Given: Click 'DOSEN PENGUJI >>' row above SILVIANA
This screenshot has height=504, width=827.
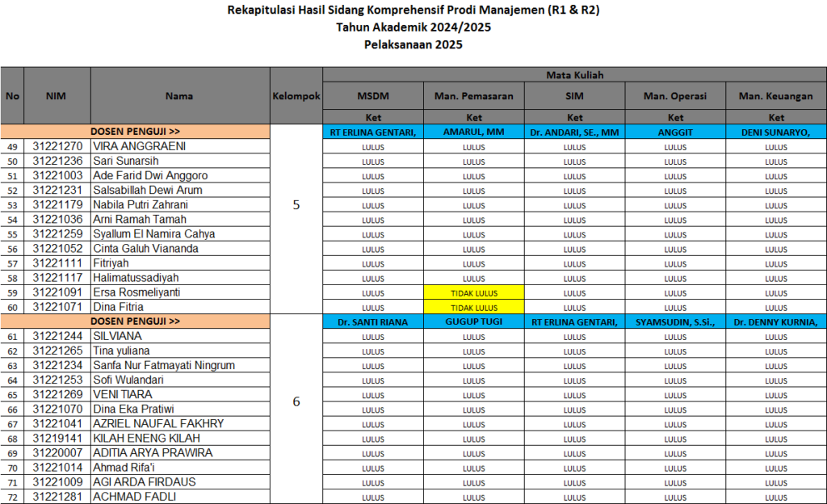Looking at the screenshot, I should [136, 321].
